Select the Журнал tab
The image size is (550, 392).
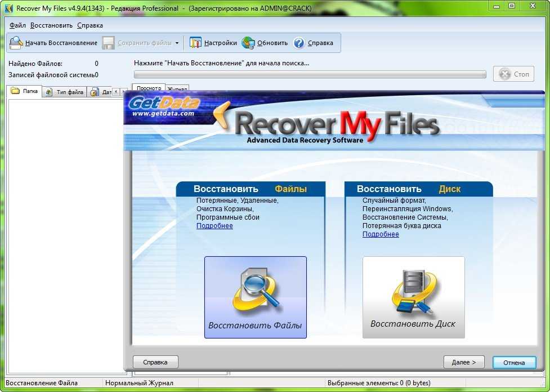pyautogui.click(x=177, y=88)
